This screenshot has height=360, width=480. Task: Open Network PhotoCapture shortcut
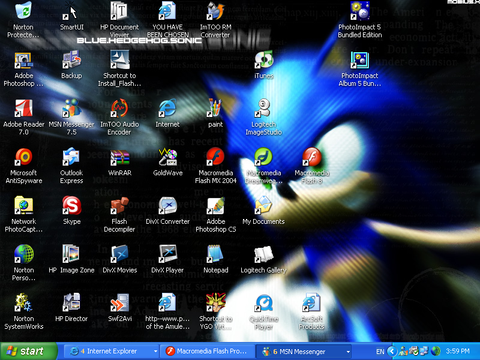[23, 205]
